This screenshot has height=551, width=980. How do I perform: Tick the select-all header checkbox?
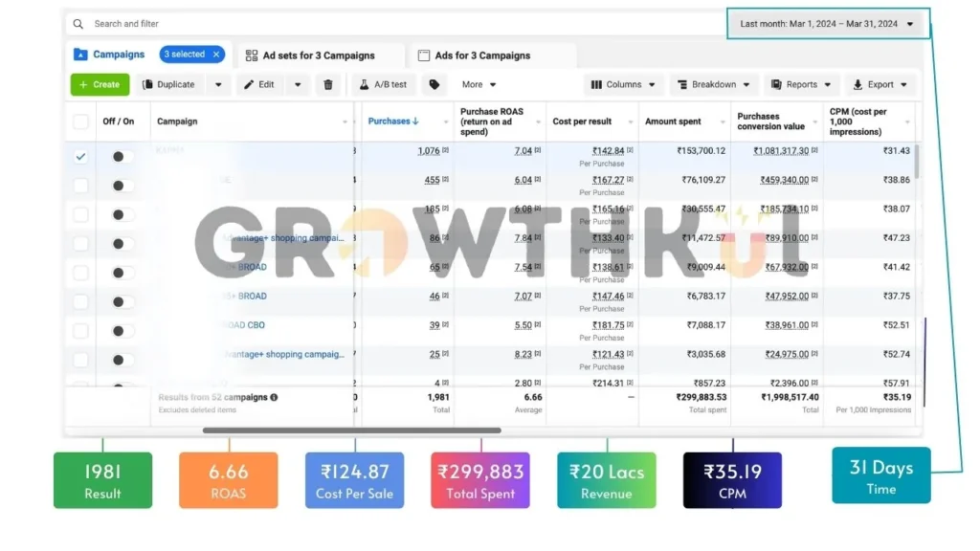pos(81,121)
